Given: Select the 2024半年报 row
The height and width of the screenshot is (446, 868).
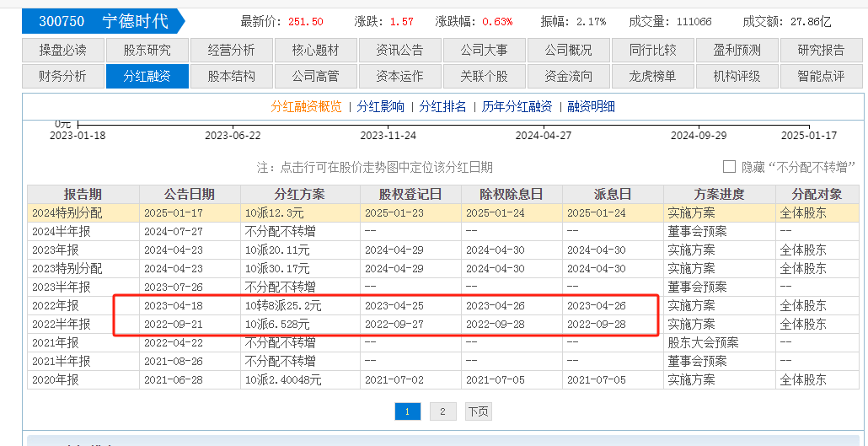Looking at the screenshot, I should point(443,232).
